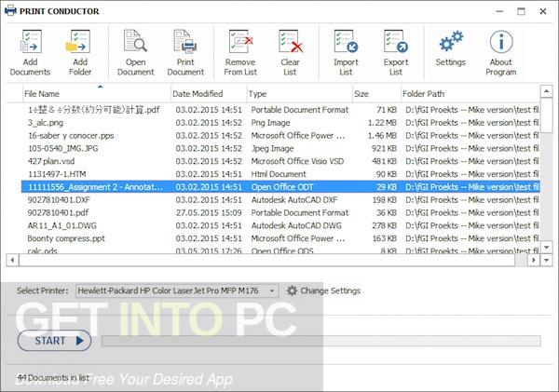The image size is (559, 392).
Task: Click the 44 Documents in list status text
Action: point(53,377)
